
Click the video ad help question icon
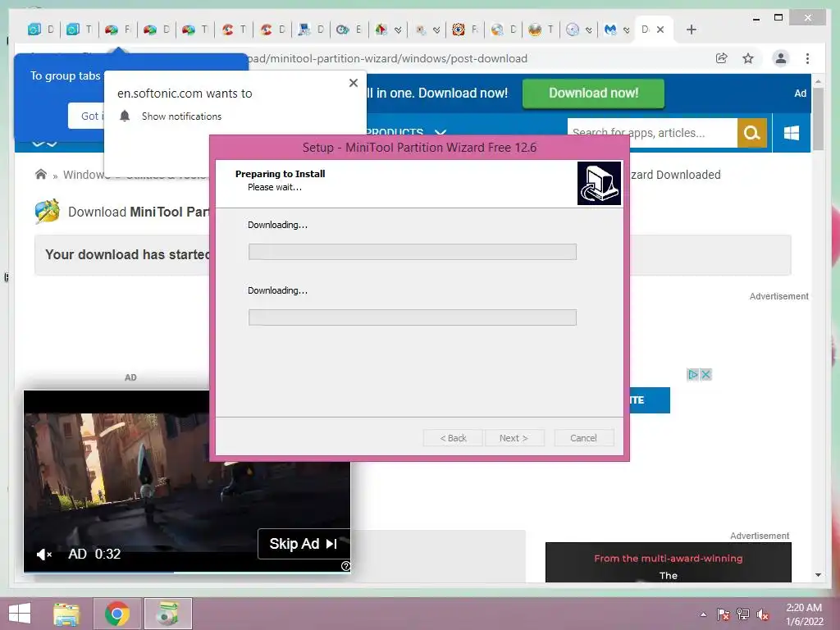pyautogui.click(x=345, y=566)
